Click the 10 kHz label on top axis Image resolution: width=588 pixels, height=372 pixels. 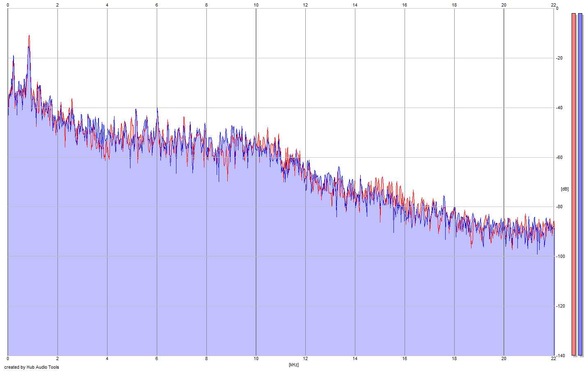point(256,5)
